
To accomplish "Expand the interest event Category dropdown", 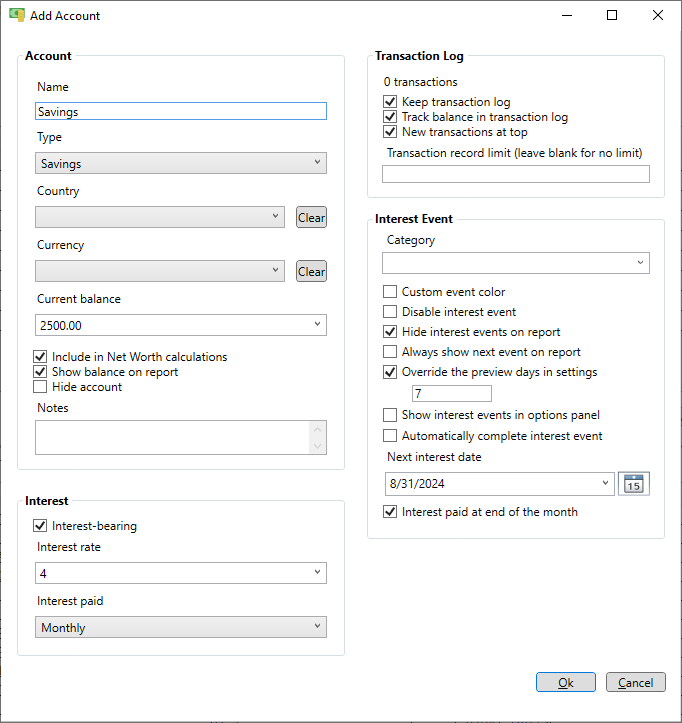I will pos(516,263).
